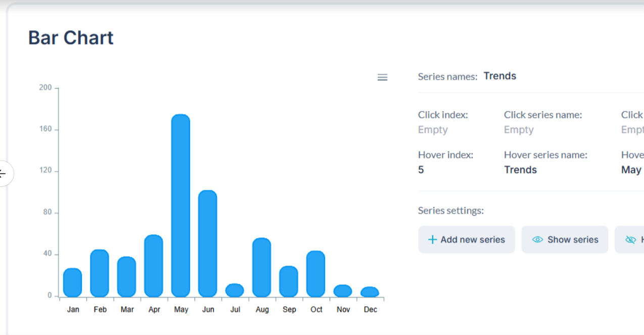Click the Bar Chart heading
644x335 pixels.
point(71,38)
